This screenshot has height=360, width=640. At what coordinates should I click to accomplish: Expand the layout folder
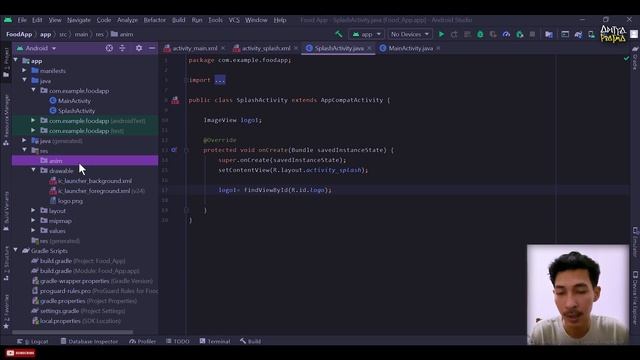coord(33,210)
